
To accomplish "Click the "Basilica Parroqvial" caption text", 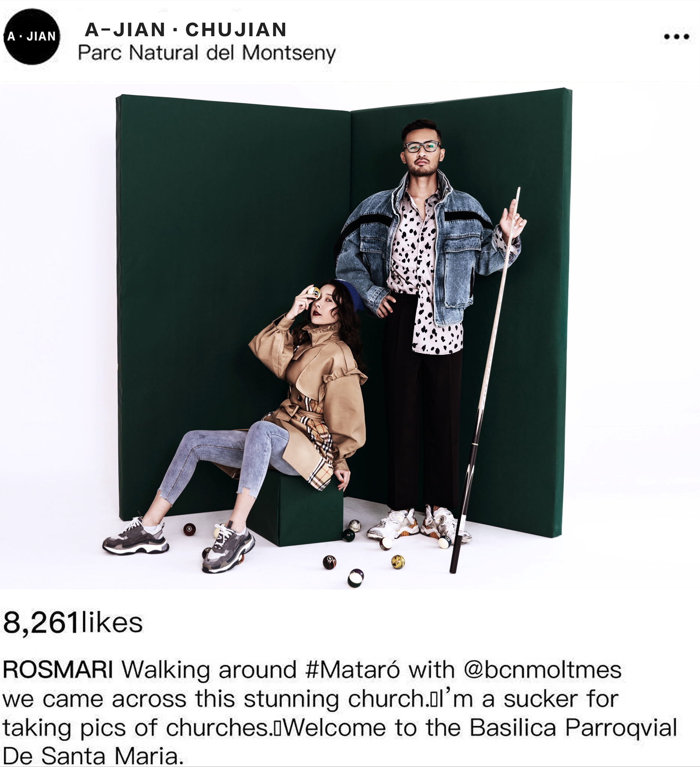I will pos(573,728).
